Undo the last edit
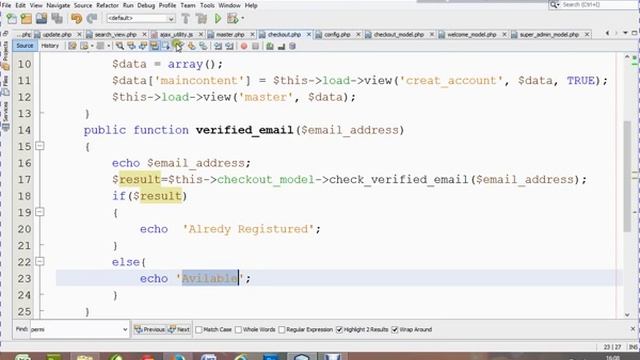 pyautogui.click(x=76, y=18)
